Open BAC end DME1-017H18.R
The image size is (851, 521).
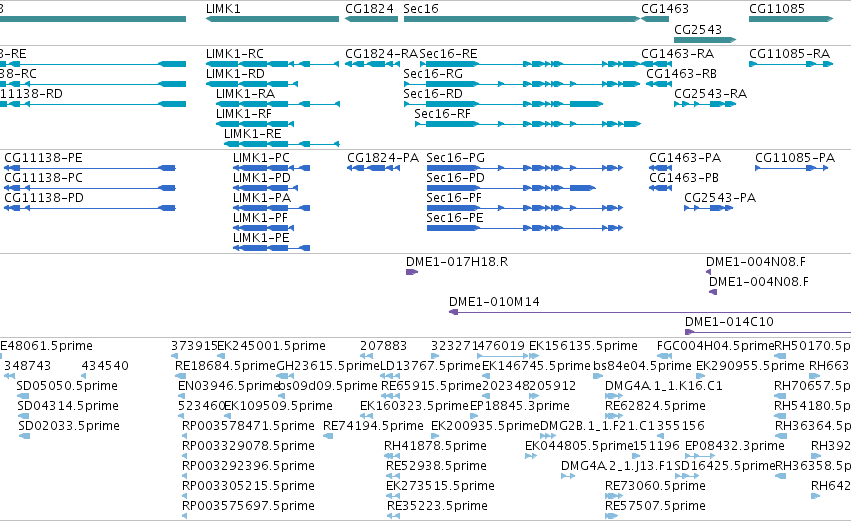[x=412, y=272]
